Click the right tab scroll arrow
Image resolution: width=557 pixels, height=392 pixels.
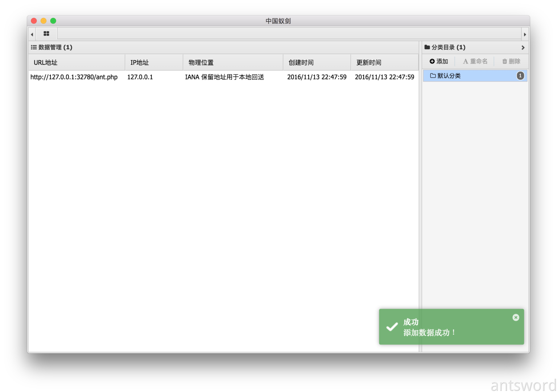pyautogui.click(x=525, y=34)
